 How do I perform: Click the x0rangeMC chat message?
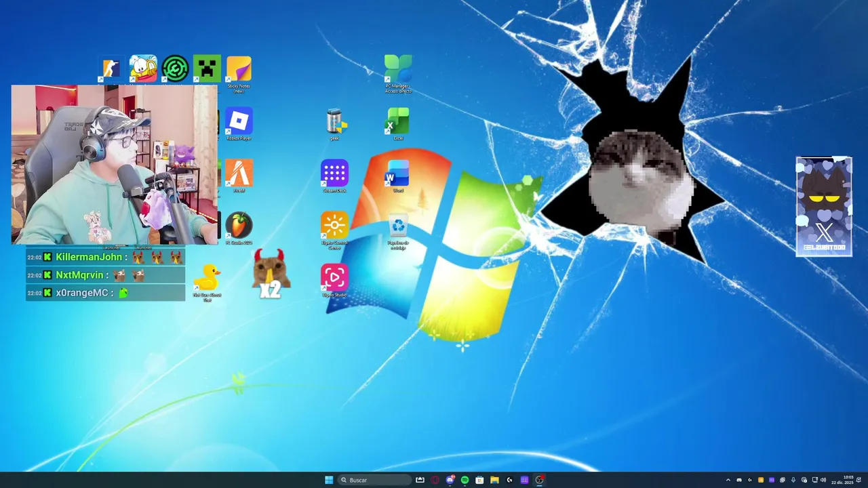[x=105, y=293]
